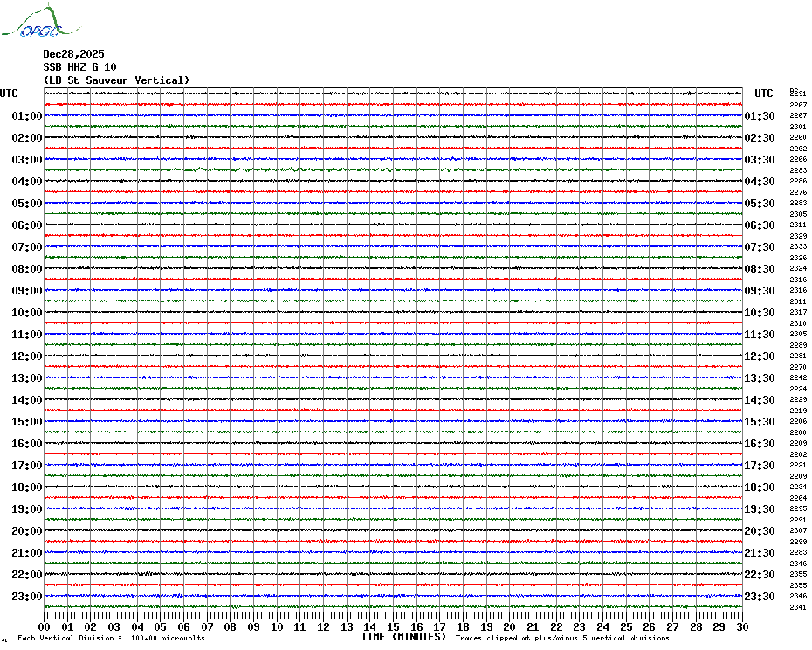The height and width of the screenshot is (650, 812).
Task: Click the 12:30 right-side time label
Action: coord(760,356)
